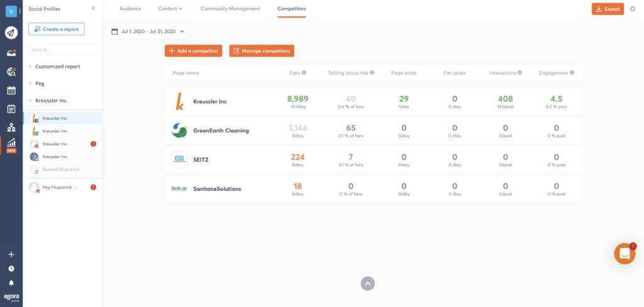
Task: Click Add a competitor button
Action: pyautogui.click(x=194, y=51)
